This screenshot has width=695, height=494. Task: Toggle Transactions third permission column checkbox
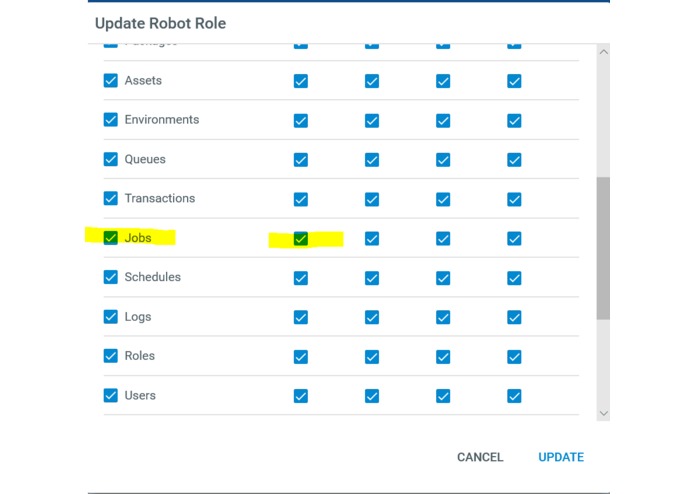pyautogui.click(x=443, y=199)
